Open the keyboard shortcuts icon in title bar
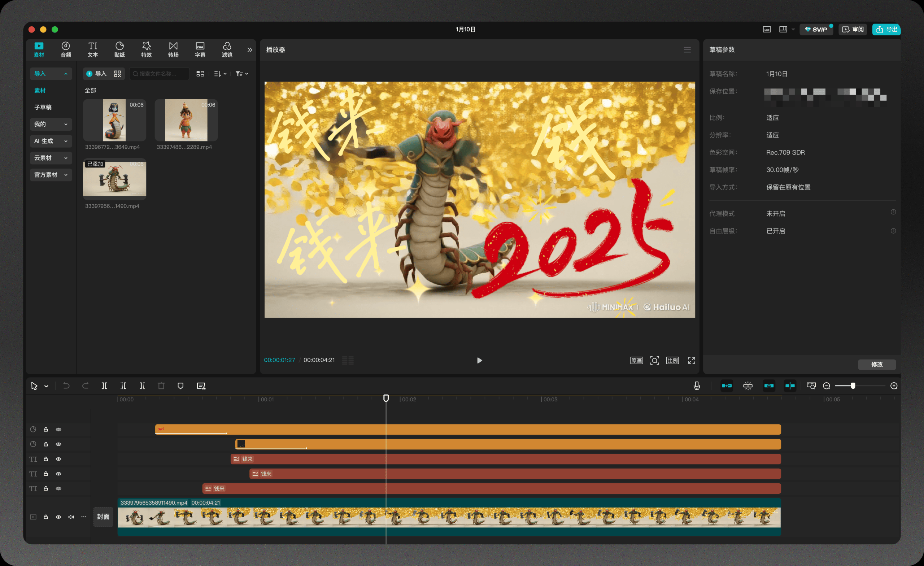The height and width of the screenshot is (566, 924). pyautogui.click(x=767, y=29)
